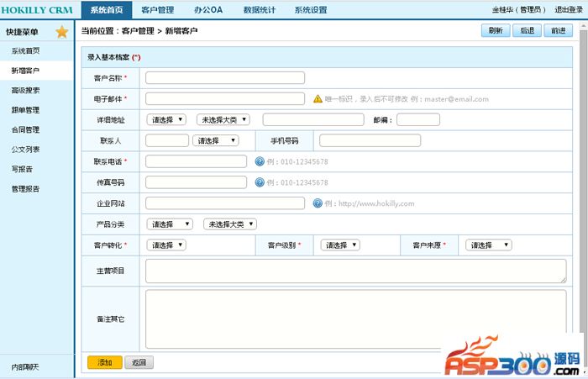Click the 退出登录 link
The image size is (588, 379).
click(569, 10)
